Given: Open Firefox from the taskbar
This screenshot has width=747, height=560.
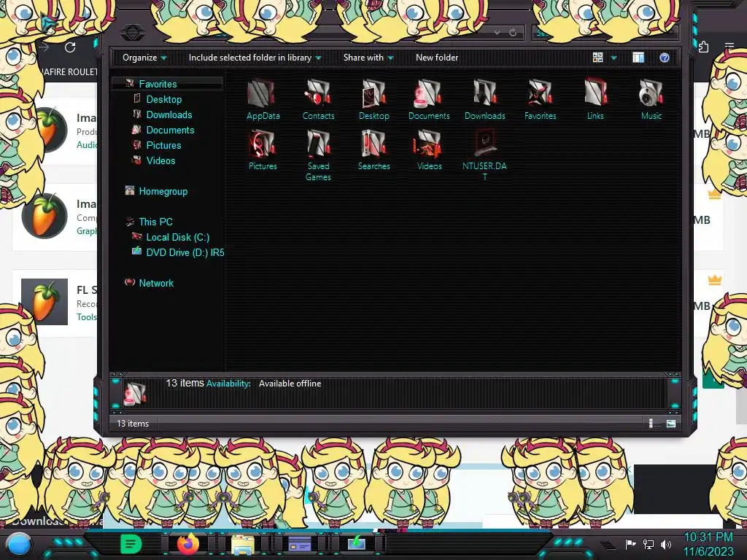Looking at the screenshot, I should coord(188,544).
